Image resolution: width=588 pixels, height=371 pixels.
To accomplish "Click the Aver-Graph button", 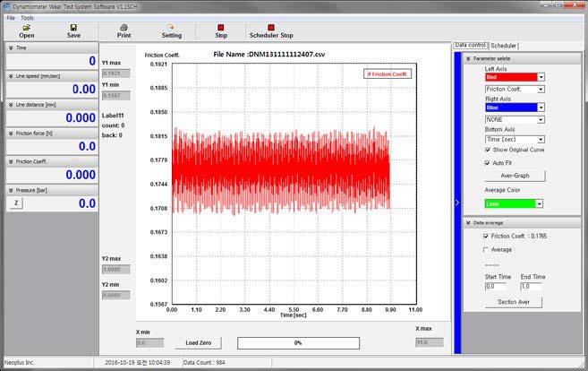I will 515,176.
